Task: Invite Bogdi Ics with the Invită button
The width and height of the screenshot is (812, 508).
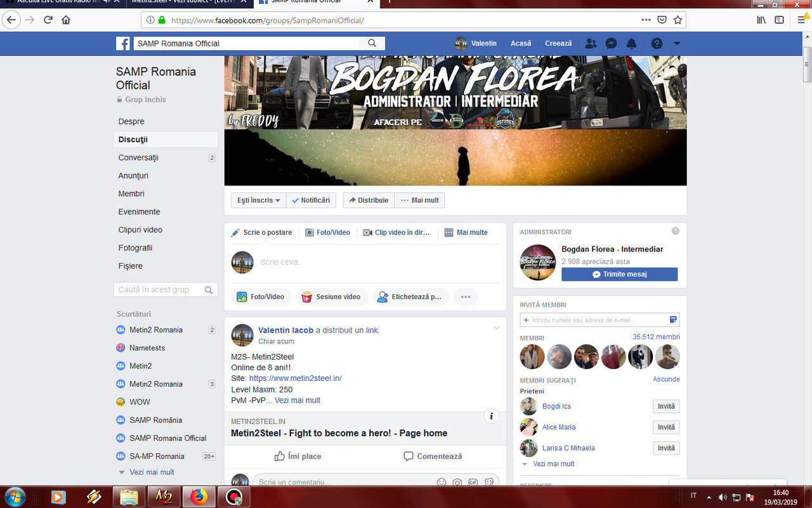Action: tap(666, 406)
